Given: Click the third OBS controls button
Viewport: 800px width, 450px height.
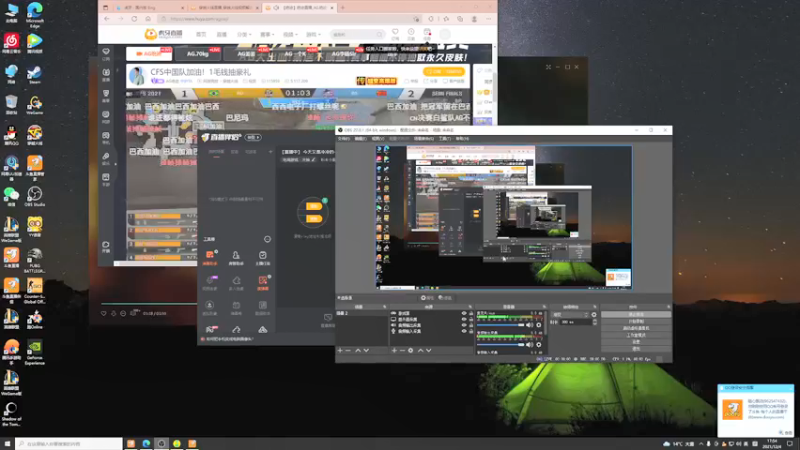Looking at the screenshot, I should click(x=636, y=328).
